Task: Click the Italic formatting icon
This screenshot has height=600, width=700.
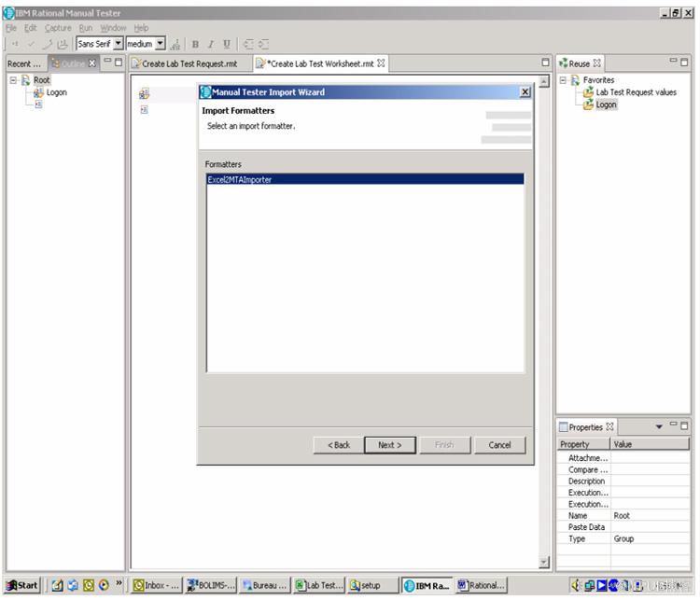Action: 211,44
